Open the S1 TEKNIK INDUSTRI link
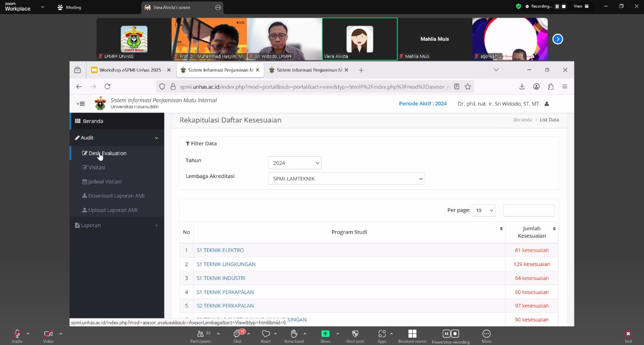Image resolution: width=644 pixels, height=345 pixels. (x=221, y=278)
